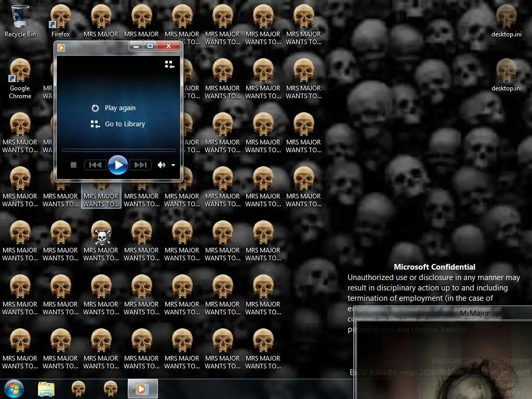Screen dimensions: 532x399
Task: Open the volume dropdown arrow
Action: tap(173, 165)
